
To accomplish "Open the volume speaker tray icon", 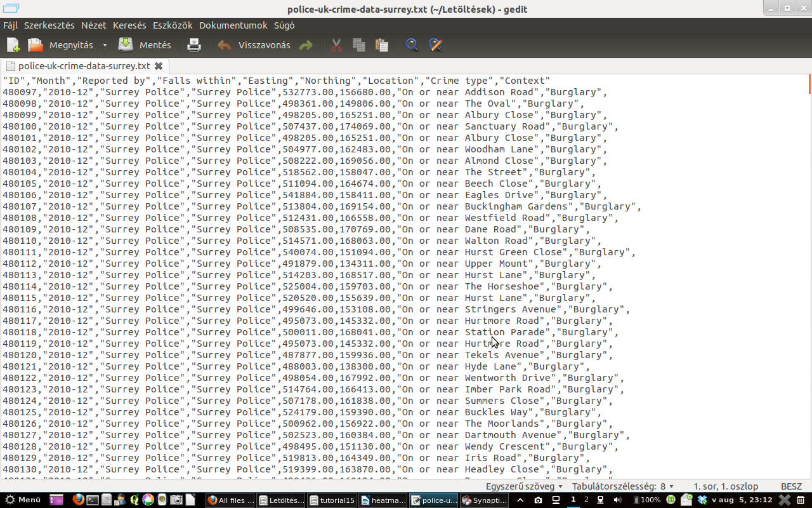I will tap(617, 500).
